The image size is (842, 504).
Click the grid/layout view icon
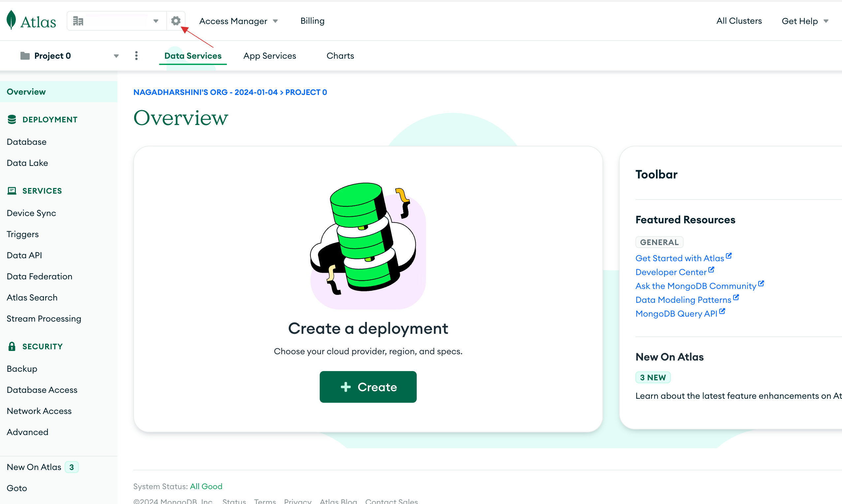tap(79, 21)
